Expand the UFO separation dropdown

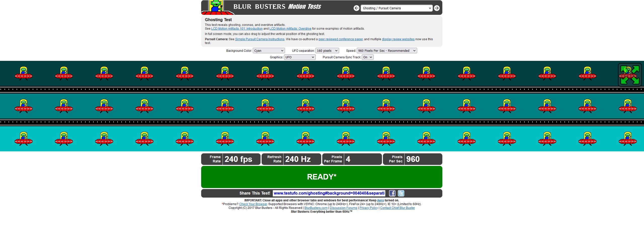[x=327, y=51]
